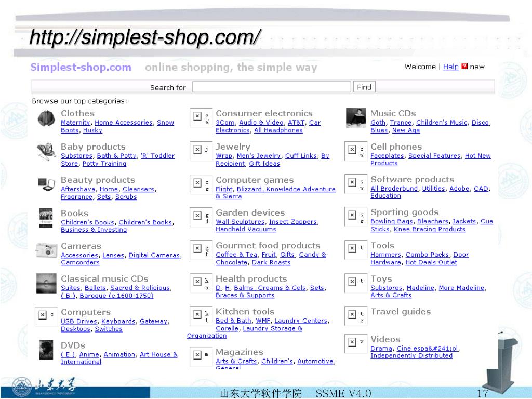Open the Hammers link under Tools
The image size is (532, 399).
(386, 255)
